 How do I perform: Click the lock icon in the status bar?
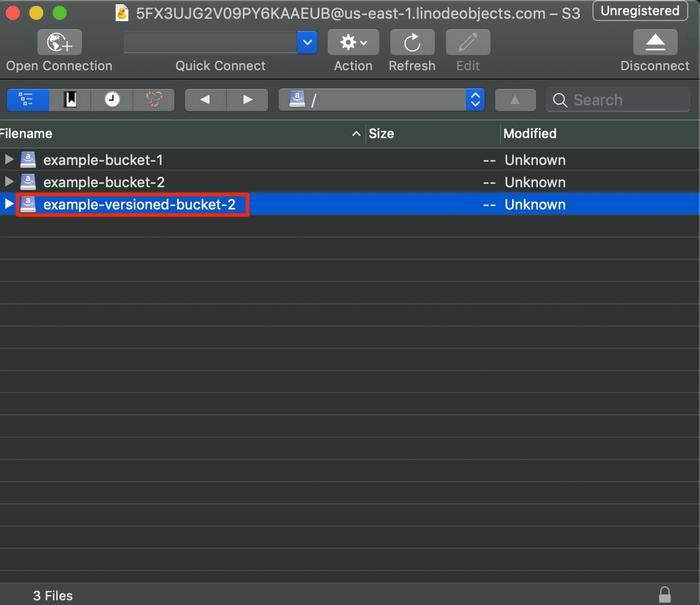665,594
